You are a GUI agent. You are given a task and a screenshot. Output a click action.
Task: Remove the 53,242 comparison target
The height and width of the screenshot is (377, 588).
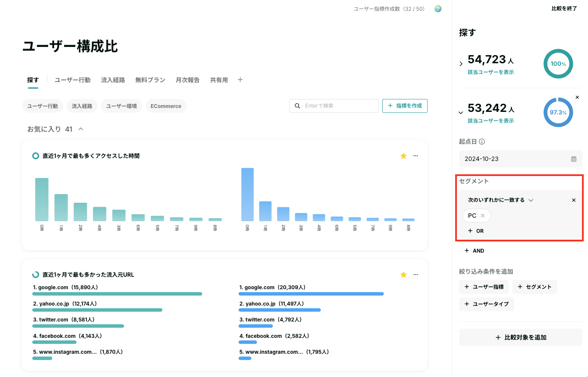(577, 97)
